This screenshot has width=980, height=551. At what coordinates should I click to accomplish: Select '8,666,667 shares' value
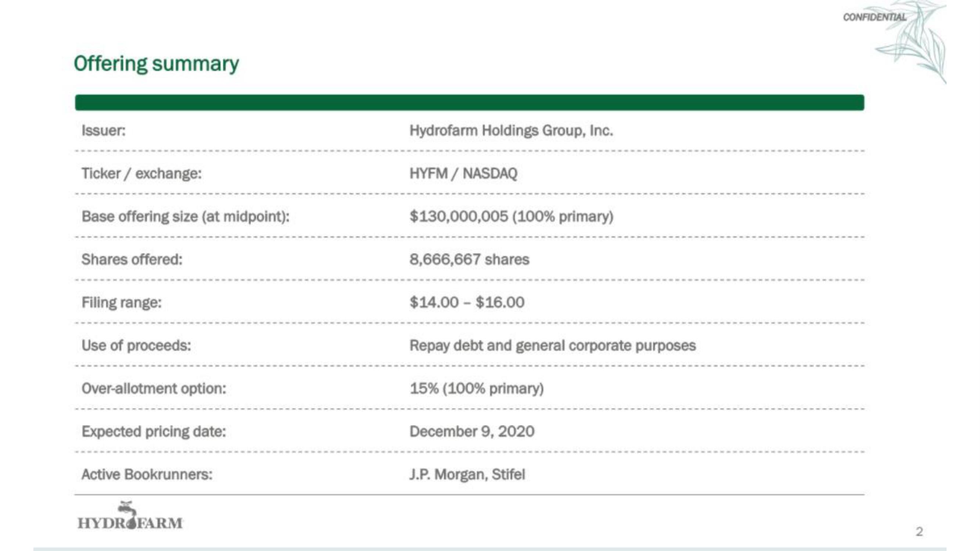coord(469,259)
